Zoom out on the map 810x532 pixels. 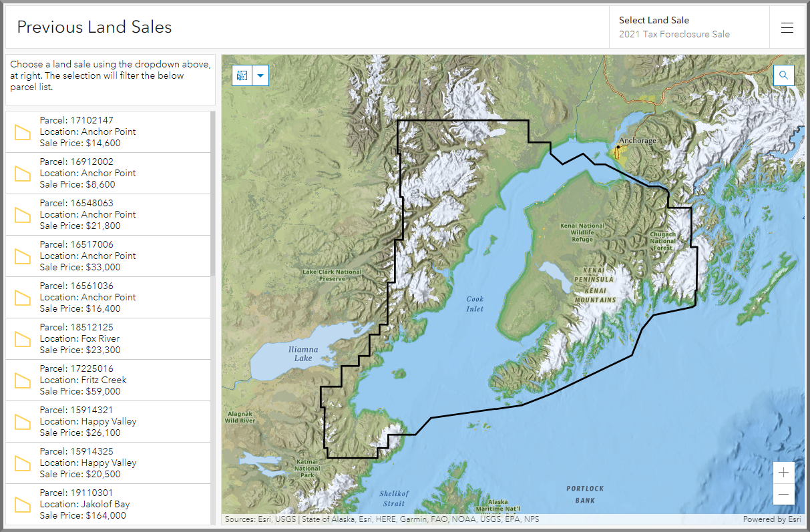pos(783,494)
